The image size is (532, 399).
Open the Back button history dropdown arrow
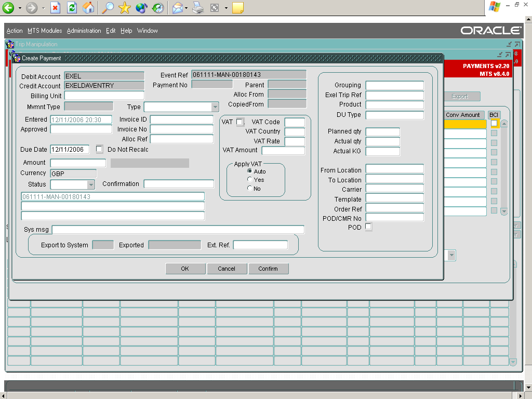click(20, 8)
